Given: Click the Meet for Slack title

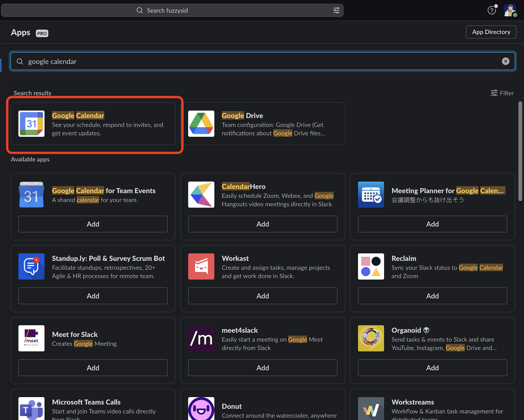Looking at the screenshot, I should point(75,334).
